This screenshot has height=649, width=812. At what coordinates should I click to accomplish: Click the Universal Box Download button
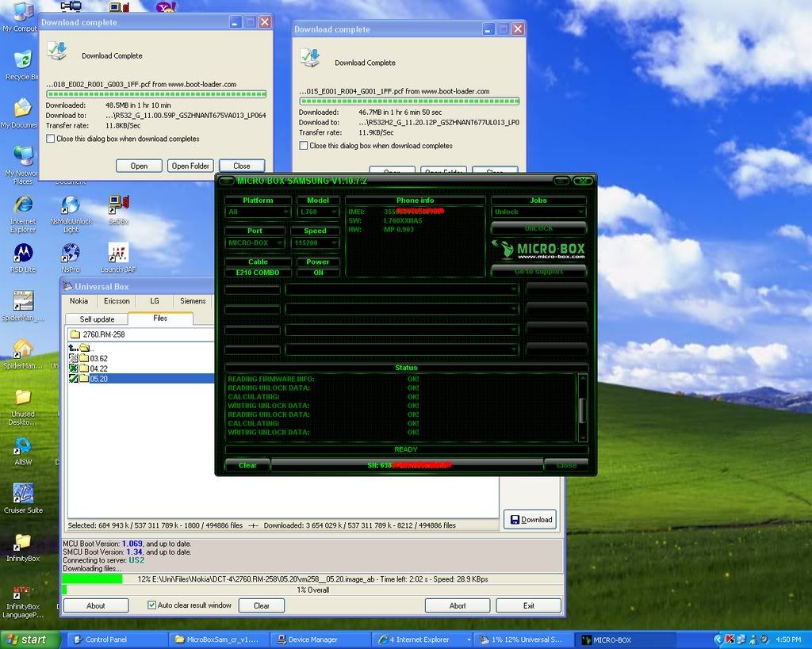click(530, 520)
